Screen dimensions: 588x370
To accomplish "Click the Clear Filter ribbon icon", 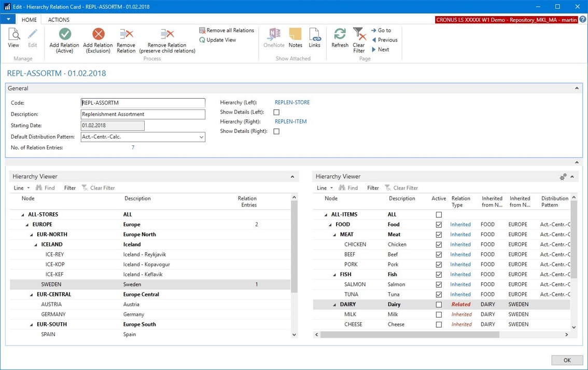I will [x=359, y=35].
